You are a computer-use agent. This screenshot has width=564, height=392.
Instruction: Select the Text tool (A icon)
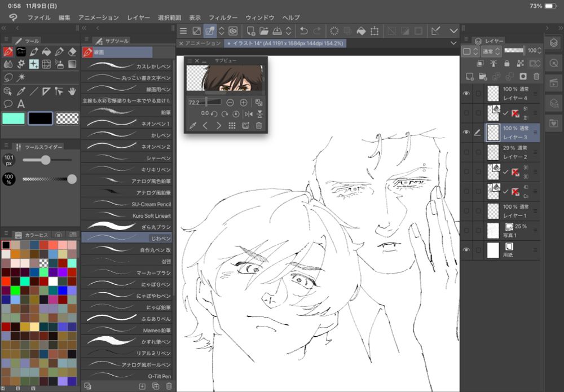pos(21,104)
